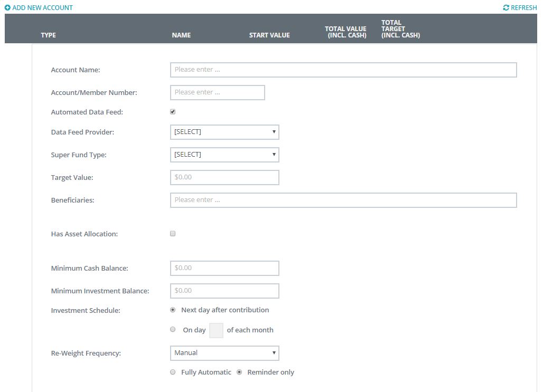Click the Minimum Investment Balance field
Screen dimensions: 543x392
(x=224, y=291)
